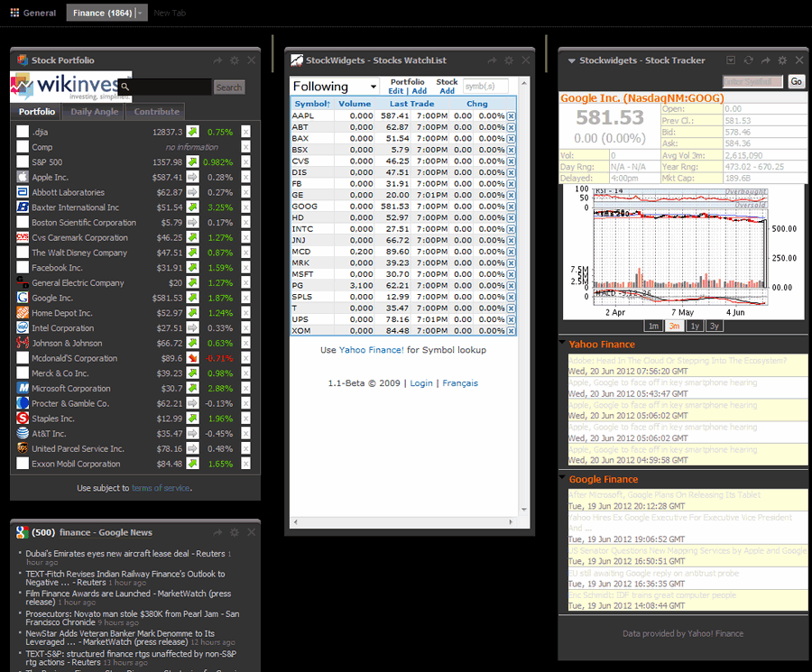Click the Go button in Stock Tracker
The image size is (812, 672).
coord(796,81)
